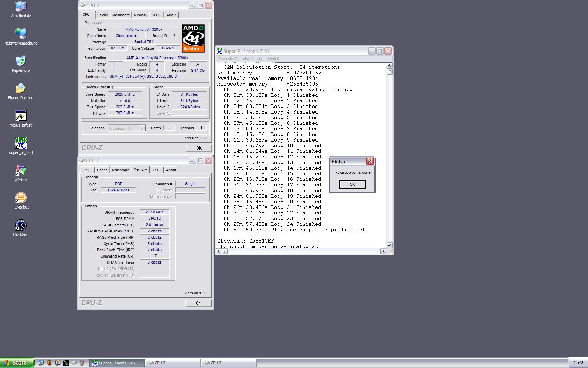Image resolution: width=588 pixels, height=368 pixels.
Task: Click the HT Link 787.5 MHz field
Action: coord(125,113)
